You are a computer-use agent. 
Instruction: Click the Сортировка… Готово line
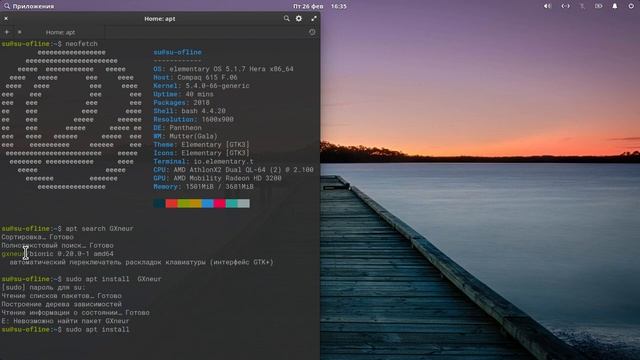(38, 237)
